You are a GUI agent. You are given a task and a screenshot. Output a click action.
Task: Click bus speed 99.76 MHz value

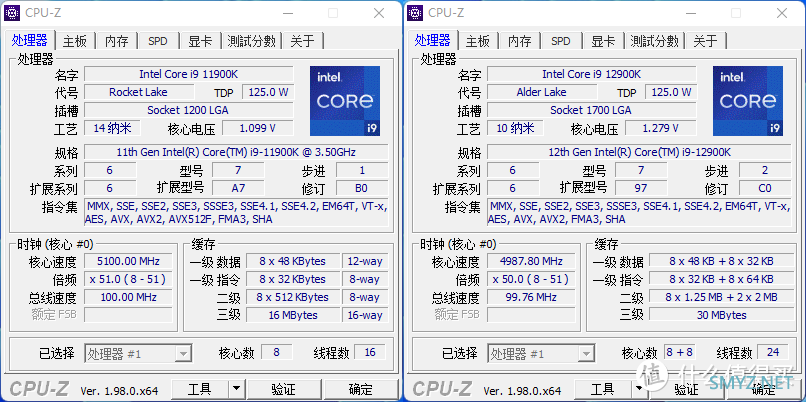(531, 297)
